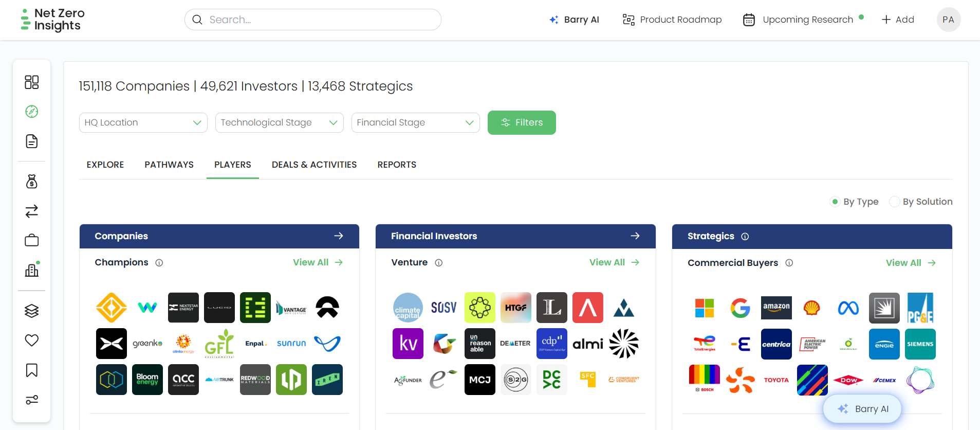Open Companies panel via header arrow
This screenshot has height=430, width=980.
tap(339, 236)
